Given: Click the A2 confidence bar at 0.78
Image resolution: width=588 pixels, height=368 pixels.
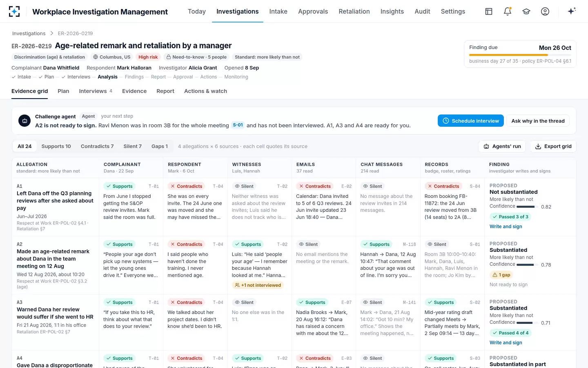Looking at the screenshot, I should (x=527, y=265).
